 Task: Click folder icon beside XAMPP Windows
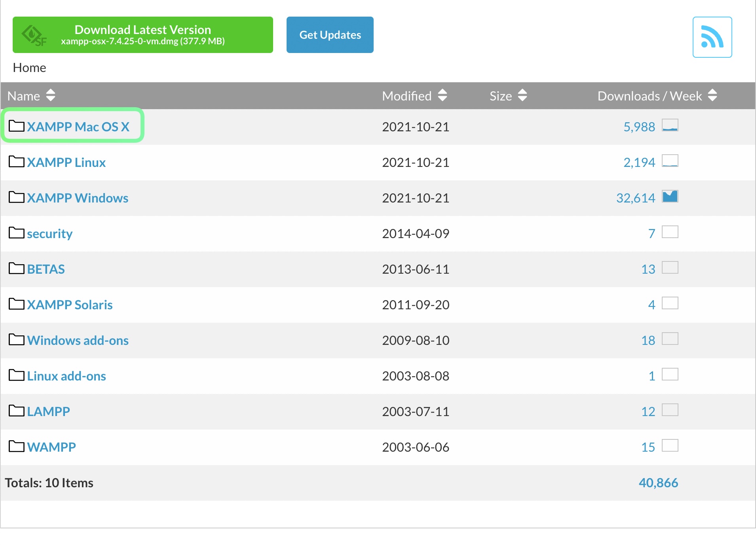(x=17, y=197)
